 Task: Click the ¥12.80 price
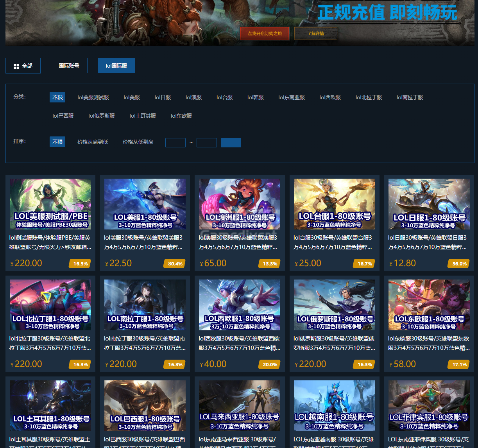click(403, 263)
